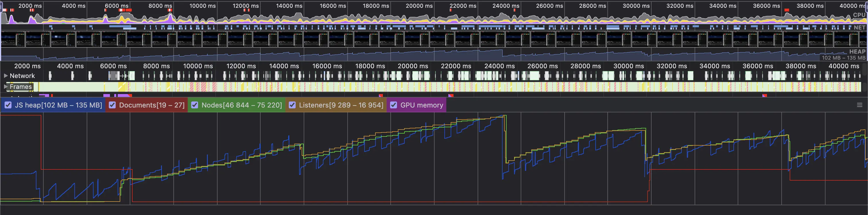Turn off the GPU memory checkbox

click(x=394, y=105)
